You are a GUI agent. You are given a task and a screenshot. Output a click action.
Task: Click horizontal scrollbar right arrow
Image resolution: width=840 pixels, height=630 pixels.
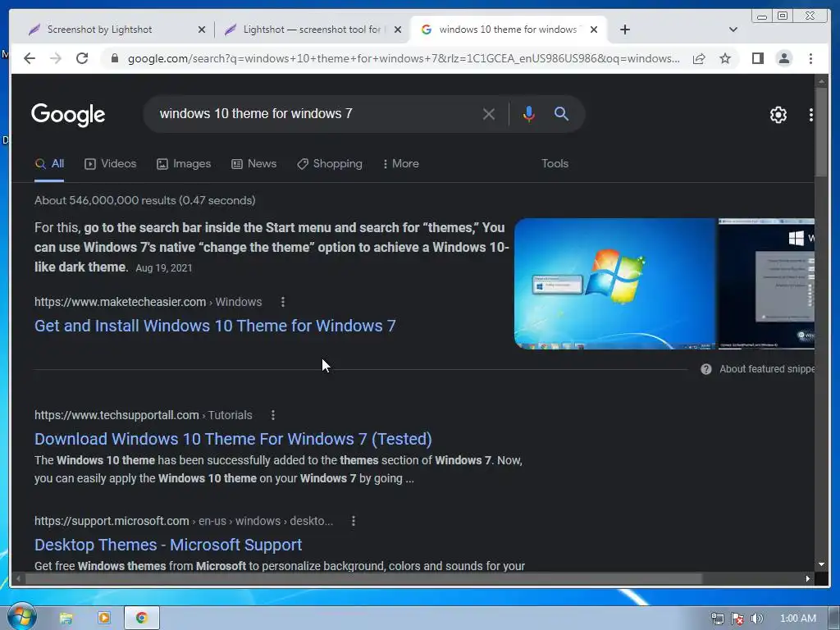pyautogui.click(x=808, y=578)
